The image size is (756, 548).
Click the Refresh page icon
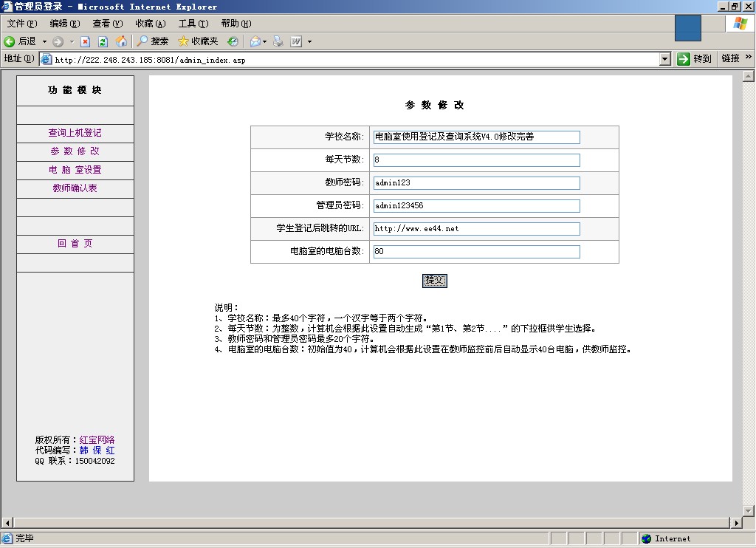pyautogui.click(x=103, y=41)
